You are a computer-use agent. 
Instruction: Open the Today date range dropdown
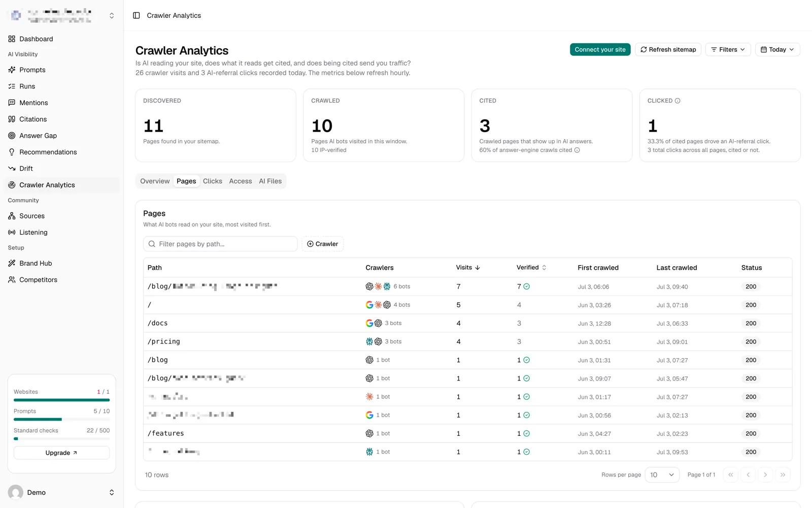pos(777,49)
